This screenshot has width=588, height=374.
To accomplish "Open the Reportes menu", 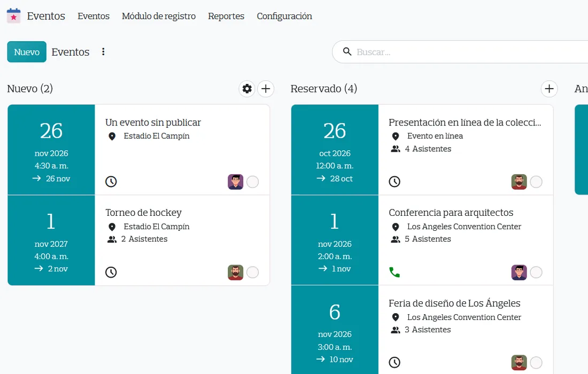I will 226,16.
